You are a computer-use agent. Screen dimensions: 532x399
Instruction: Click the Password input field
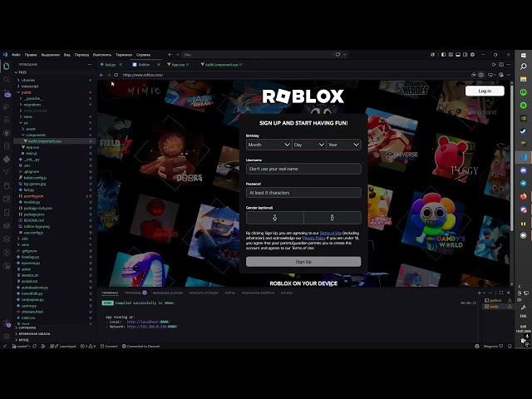(x=303, y=193)
